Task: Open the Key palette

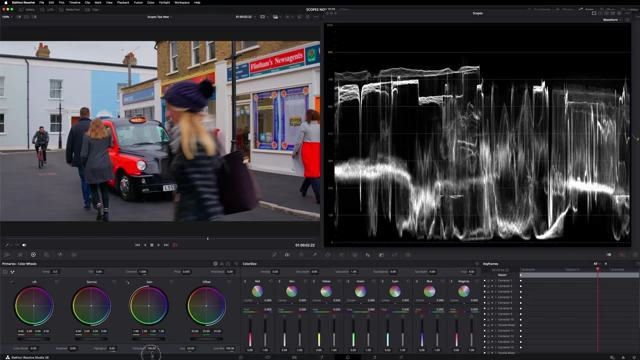Action: click(x=381, y=255)
